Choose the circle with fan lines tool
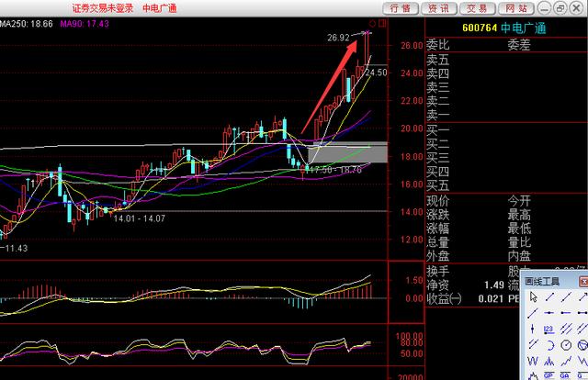588x380 pixels. click(582, 344)
